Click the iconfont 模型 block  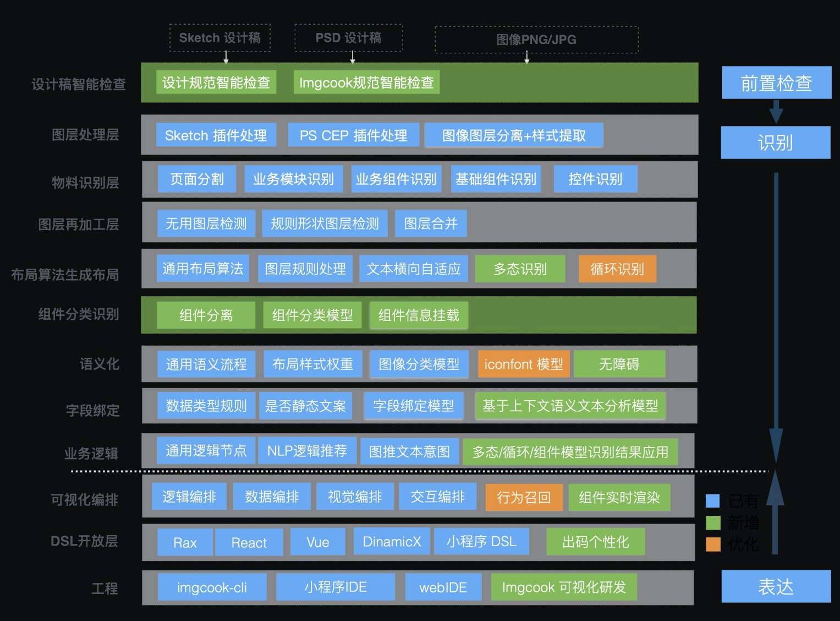coord(524,364)
